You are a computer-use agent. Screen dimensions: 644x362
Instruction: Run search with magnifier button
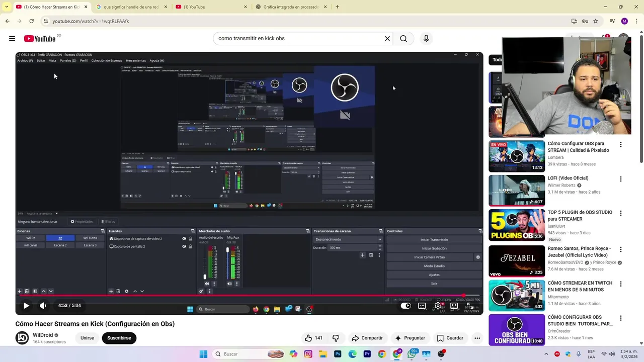(404, 39)
